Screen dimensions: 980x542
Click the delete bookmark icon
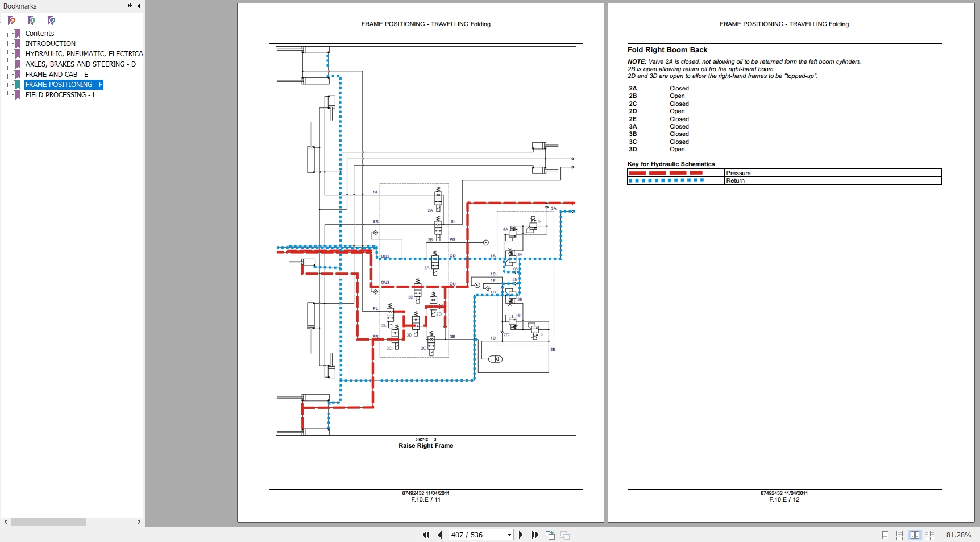pos(11,20)
